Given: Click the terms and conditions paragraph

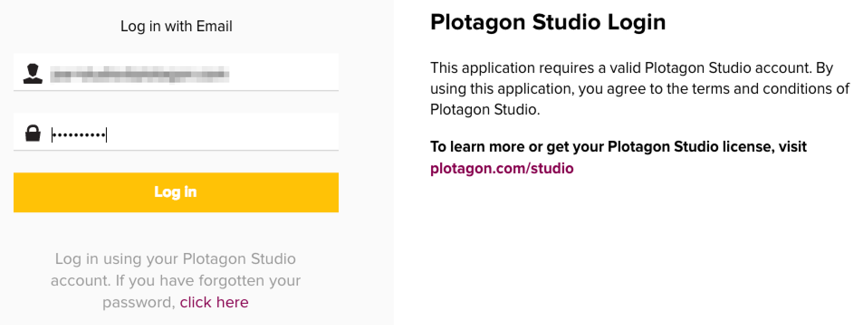Looking at the screenshot, I should (640, 89).
